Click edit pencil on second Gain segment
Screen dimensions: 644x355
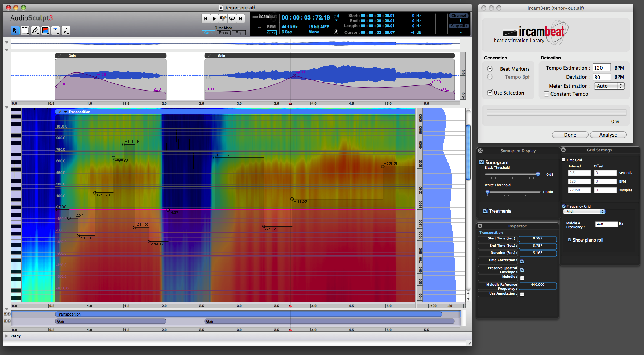pyautogui.click(x=209, y=56)
